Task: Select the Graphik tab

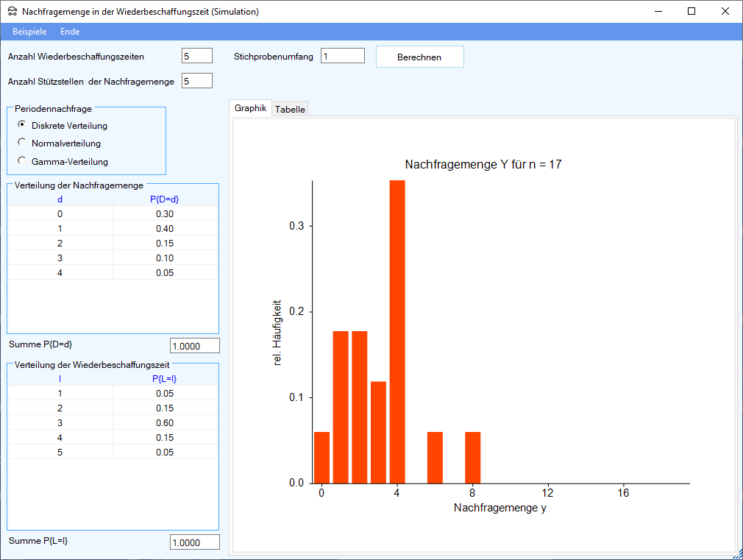Action: [250, 108]
